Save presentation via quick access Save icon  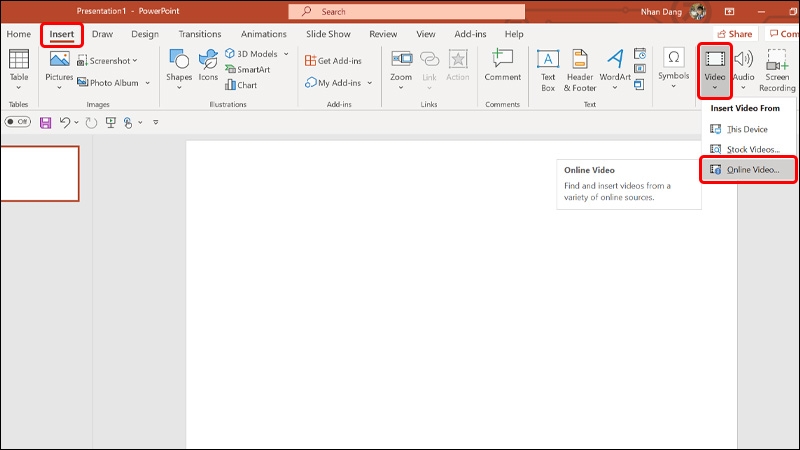45,122
